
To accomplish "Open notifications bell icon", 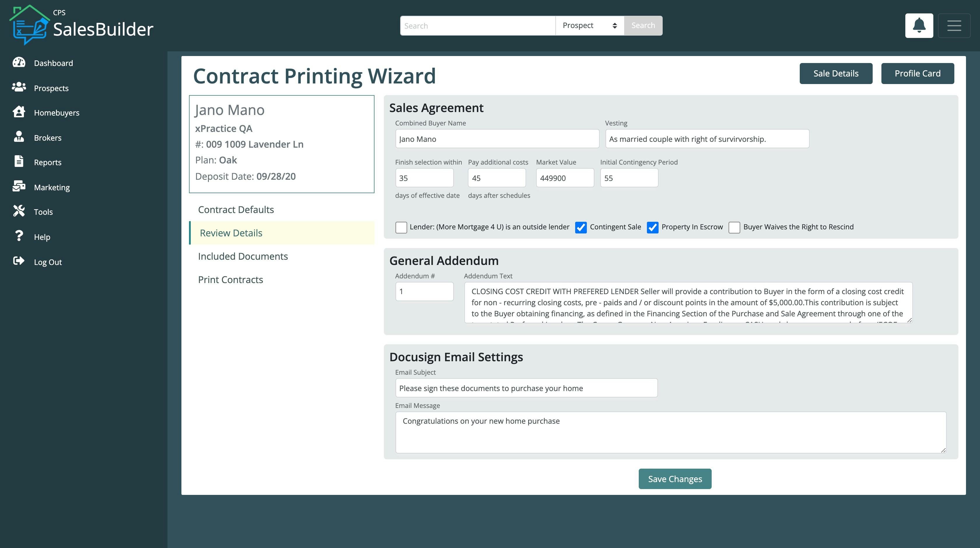I will coord(919,25).
